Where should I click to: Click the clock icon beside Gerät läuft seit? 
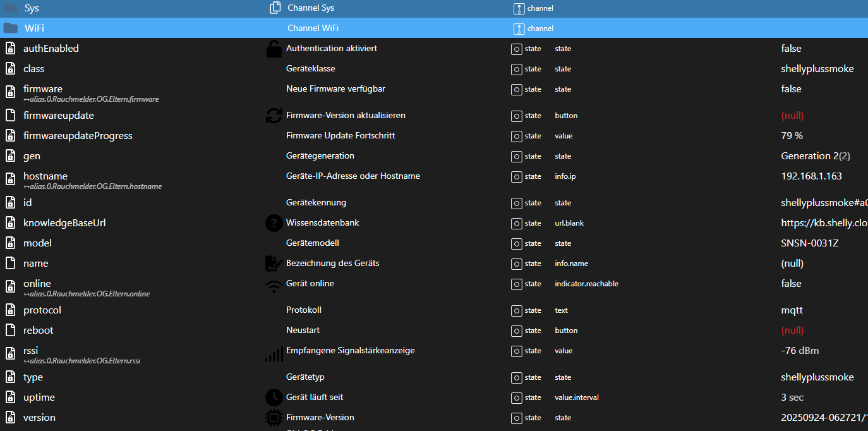[x=274, y=398]
